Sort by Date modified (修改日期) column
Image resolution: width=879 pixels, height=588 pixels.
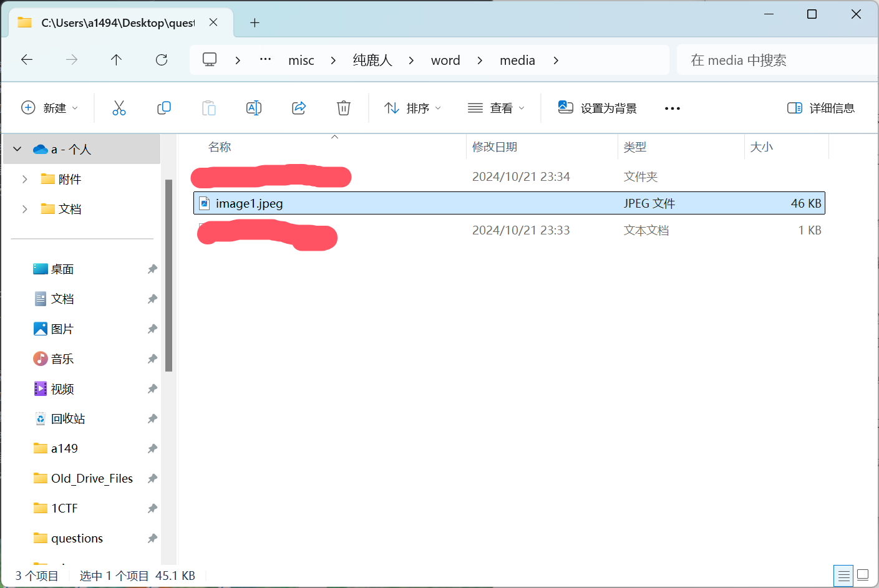495,147
